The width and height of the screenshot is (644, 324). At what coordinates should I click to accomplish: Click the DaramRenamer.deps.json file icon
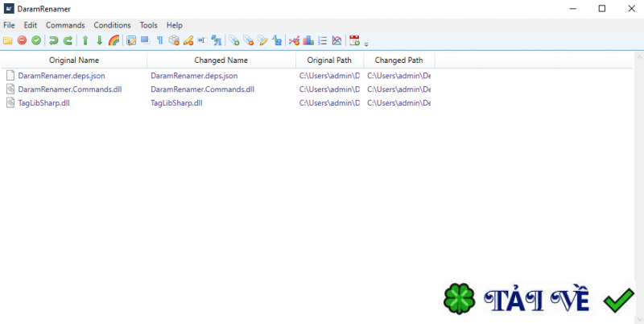[x=10, y=76]
